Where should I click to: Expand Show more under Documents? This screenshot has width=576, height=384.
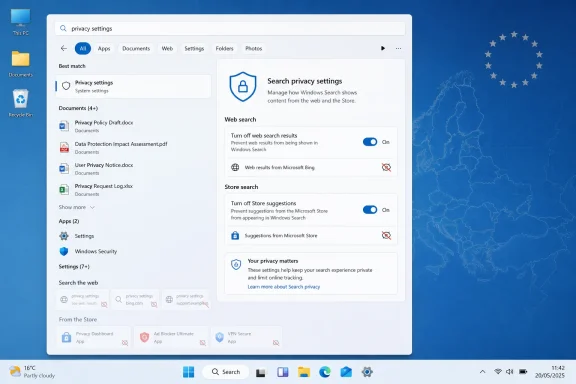(x=76, y=207)
